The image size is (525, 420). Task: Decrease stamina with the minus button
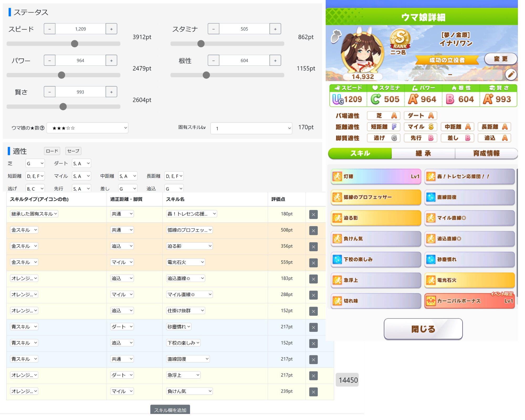tap(213, 29)
